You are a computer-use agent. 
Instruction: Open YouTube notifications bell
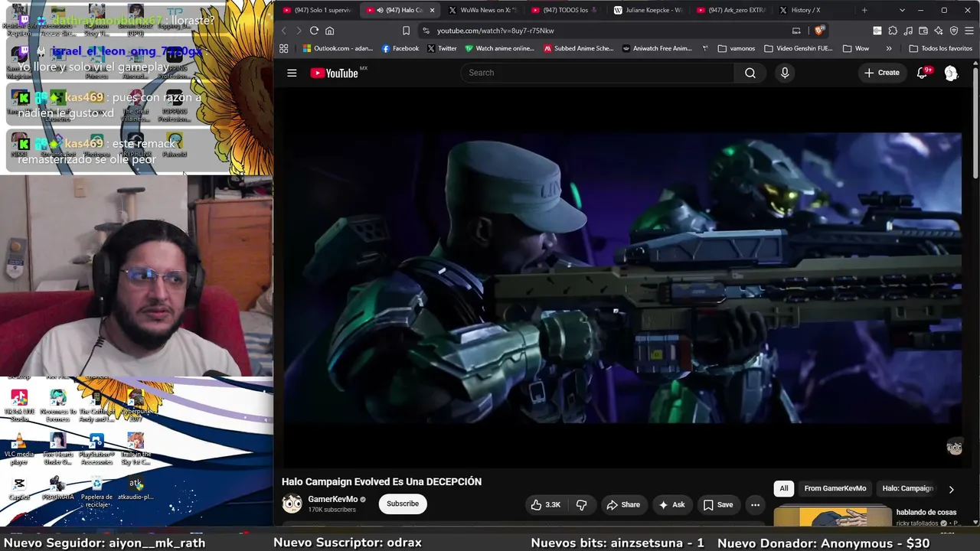pos(923,73)
